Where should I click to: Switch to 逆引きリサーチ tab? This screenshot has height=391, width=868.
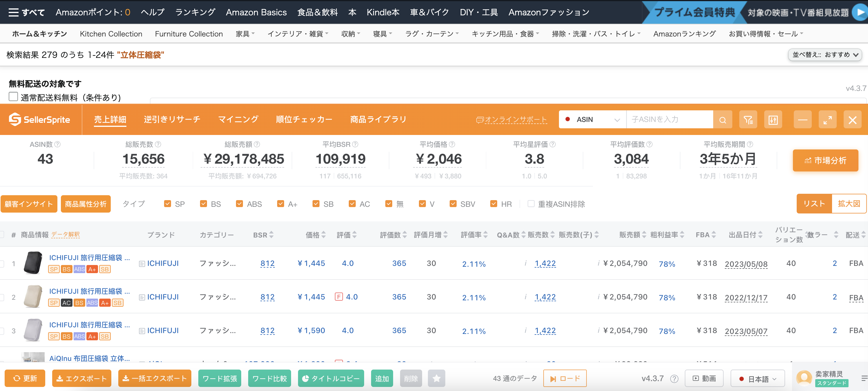click(172, 119)
